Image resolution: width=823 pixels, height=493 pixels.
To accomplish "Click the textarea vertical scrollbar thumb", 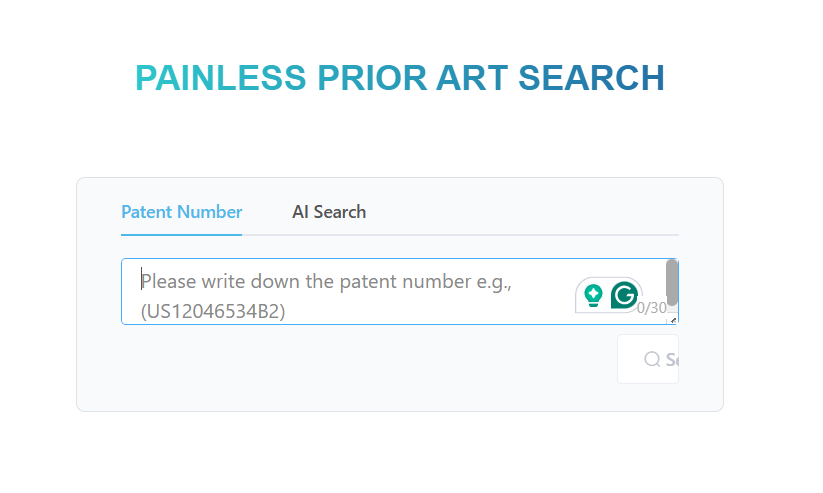I will click(x=672, y=283).
